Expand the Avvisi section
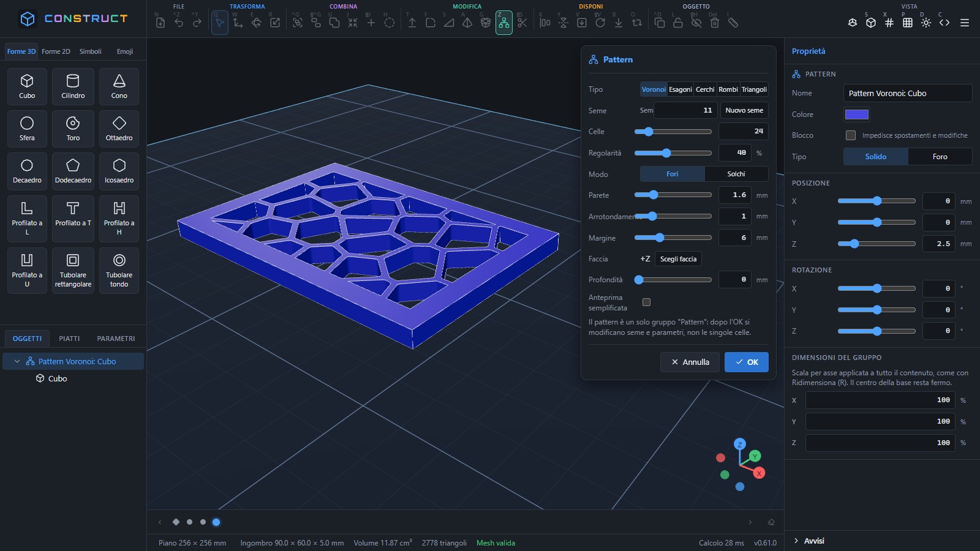The width and height of the screenshot is (980, 551). pyautogui.click(x=809, y=541)
